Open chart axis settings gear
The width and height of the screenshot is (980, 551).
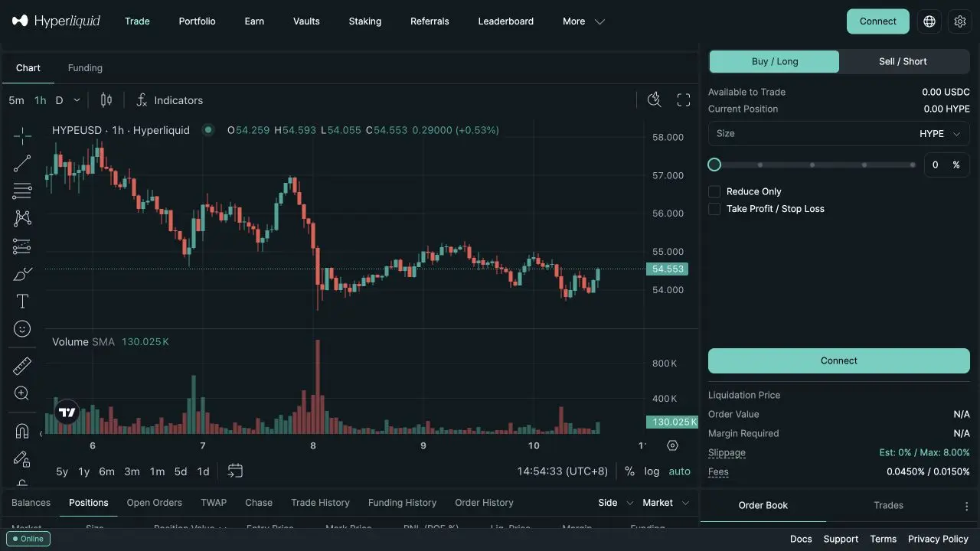pos(672,445)
